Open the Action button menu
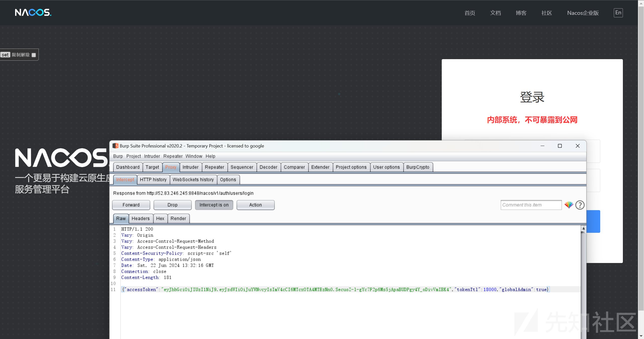644x339 pixels. tap(256, 205)
